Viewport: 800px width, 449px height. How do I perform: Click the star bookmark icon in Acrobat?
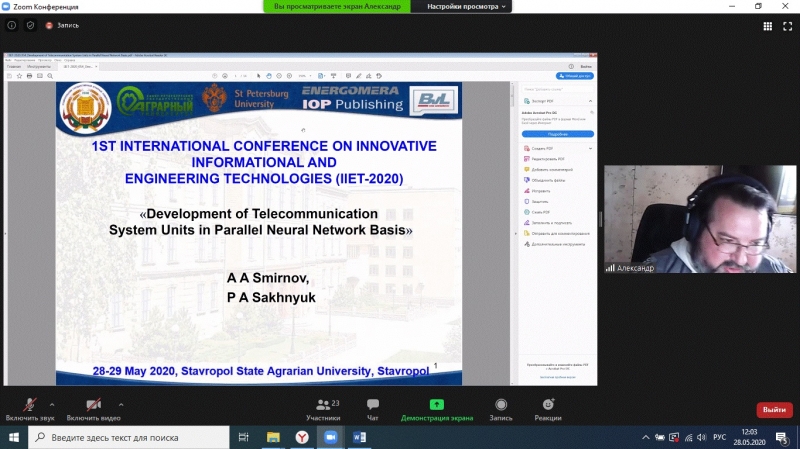(19, 76)
